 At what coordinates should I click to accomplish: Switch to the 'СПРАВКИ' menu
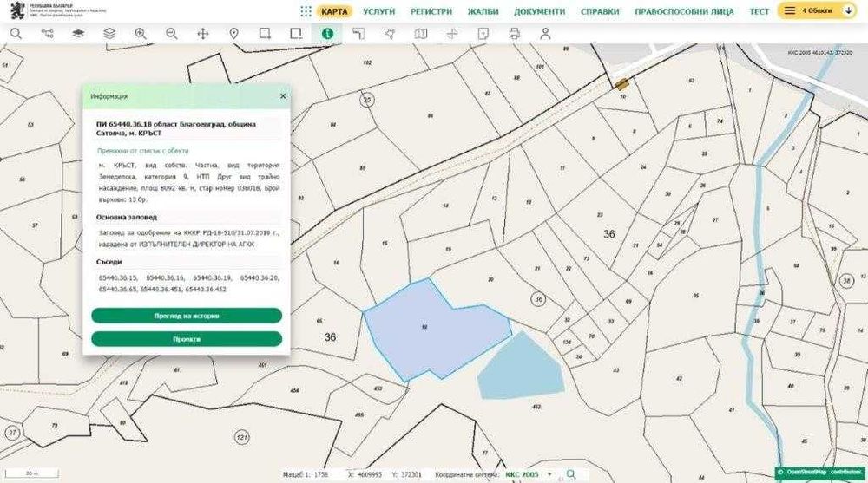click(x=600, y=11)
